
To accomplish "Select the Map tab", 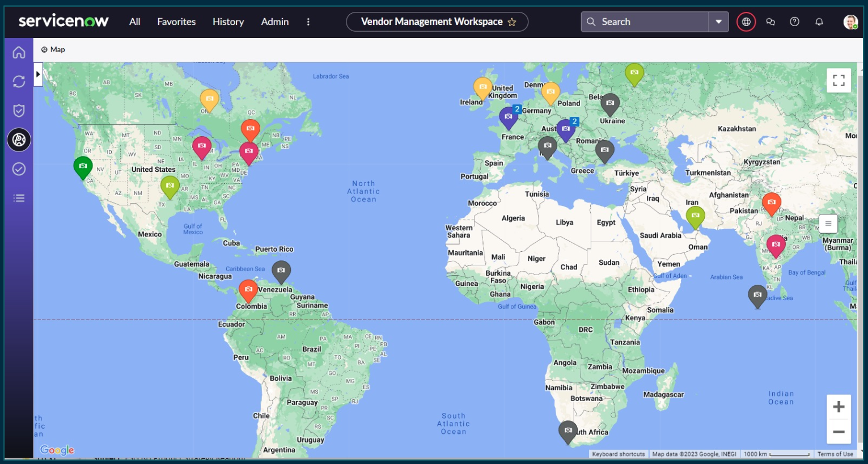I will (53, 49).
